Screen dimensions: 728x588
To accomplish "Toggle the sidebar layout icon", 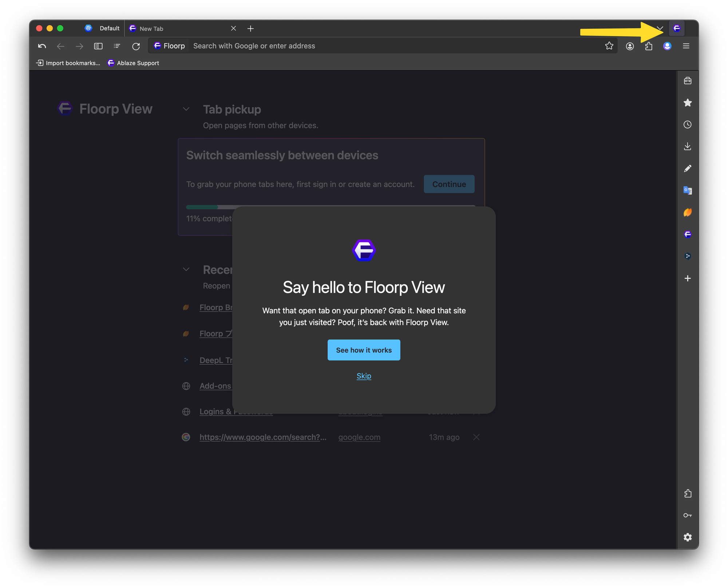I will (98, 46).
